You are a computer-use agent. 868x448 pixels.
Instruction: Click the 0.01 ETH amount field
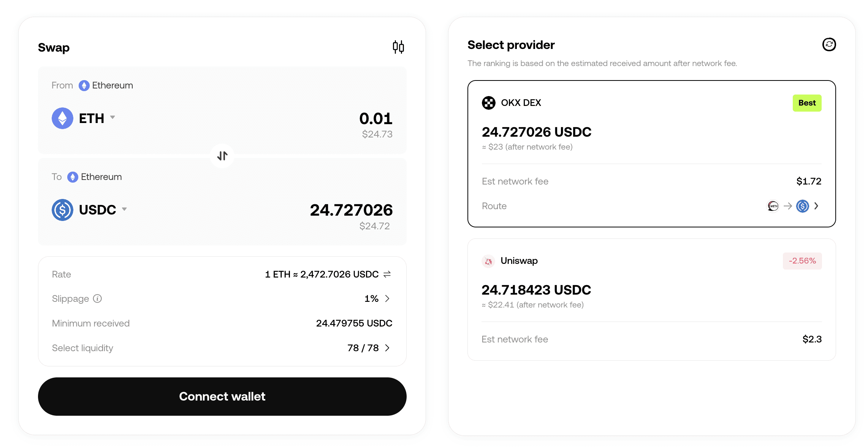pyautogui.click(x=375, y=118)
